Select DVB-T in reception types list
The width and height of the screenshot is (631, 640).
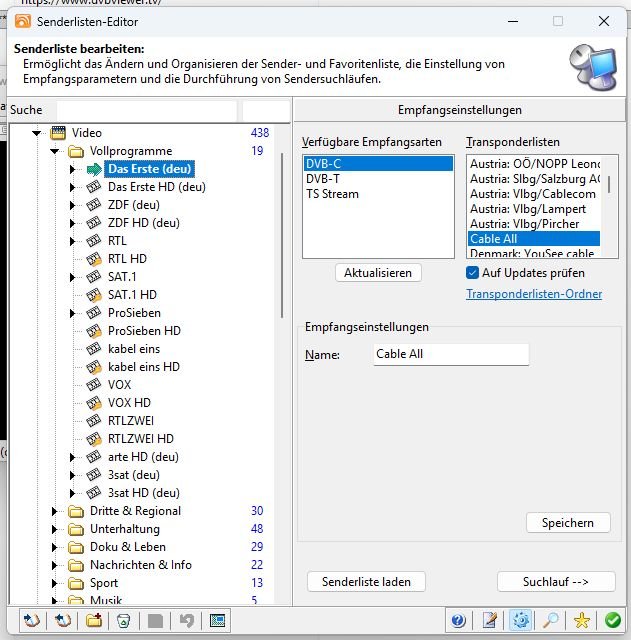(322, 178)
